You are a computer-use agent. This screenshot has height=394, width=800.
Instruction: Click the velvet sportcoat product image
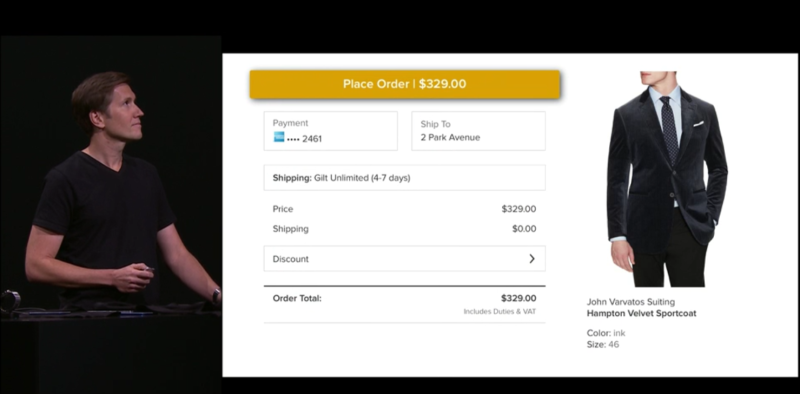(667, 179)
